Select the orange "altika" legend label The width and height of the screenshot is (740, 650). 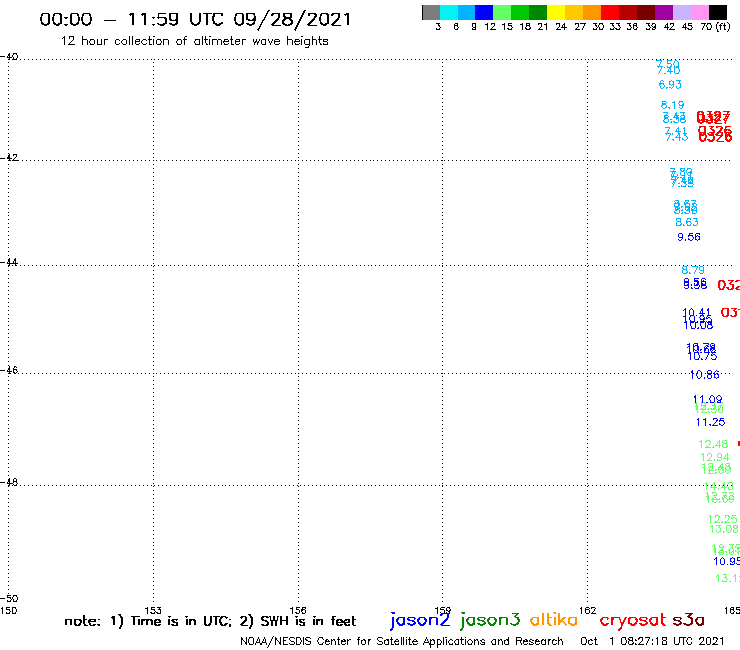554,619
